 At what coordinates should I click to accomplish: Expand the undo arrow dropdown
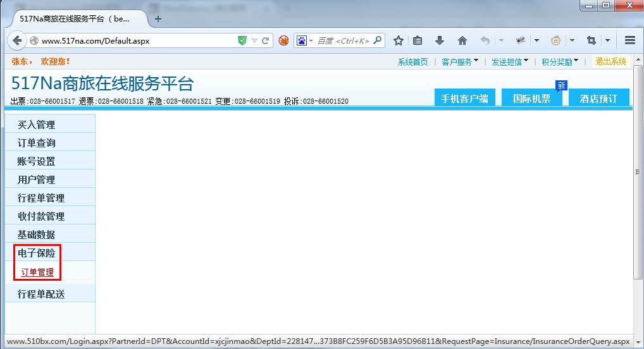(x=501, y=40)
